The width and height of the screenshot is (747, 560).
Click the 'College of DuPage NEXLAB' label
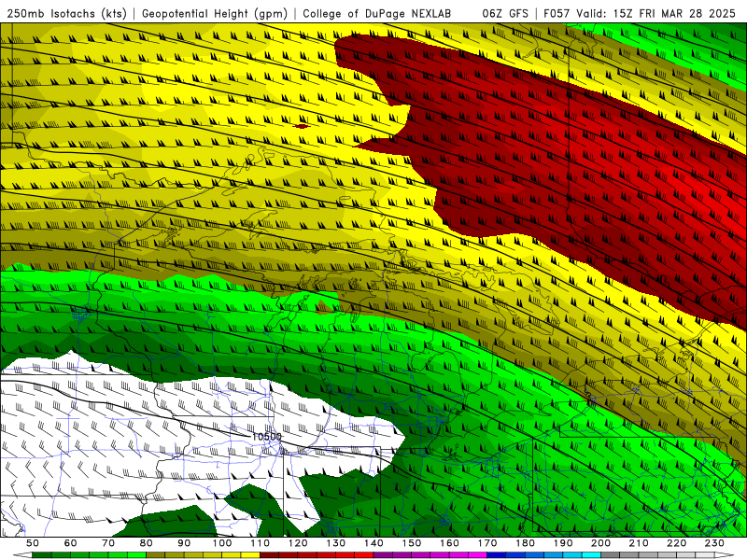(376, 13)
